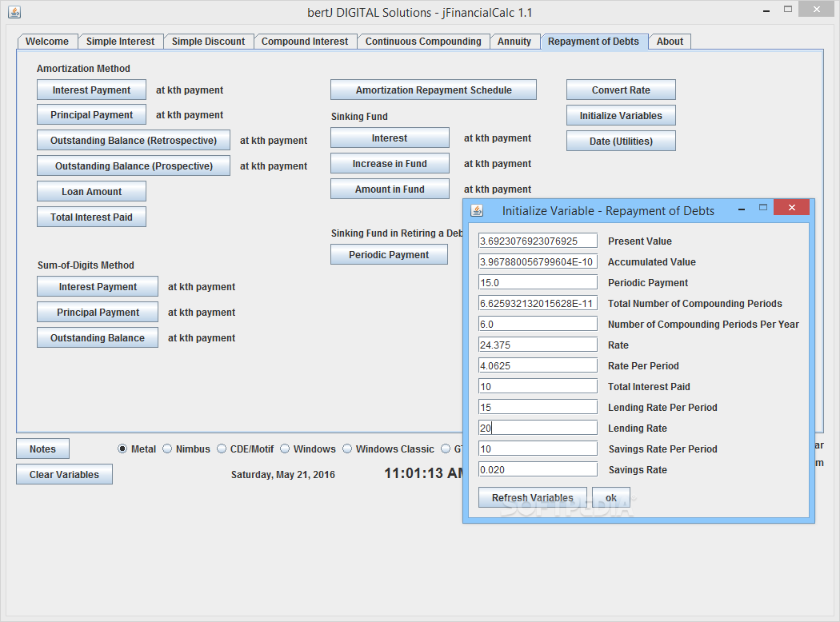This screenshot has width=840, height=622.
Task: Select the Nimbus look and feel
Action: (186, 449)
